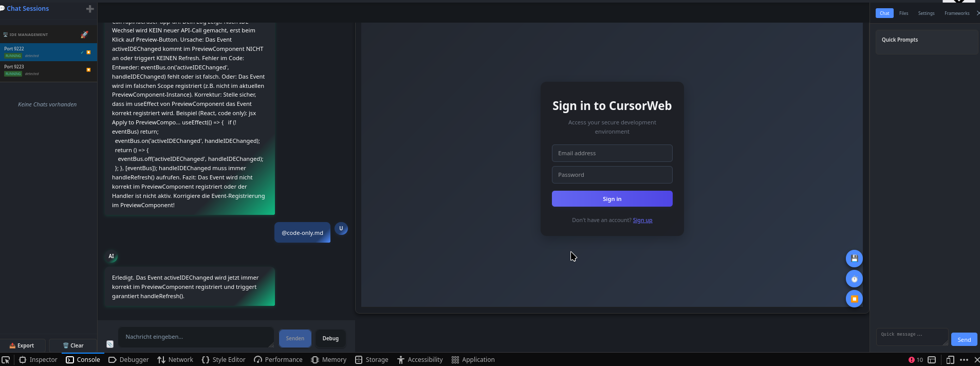Switch to the Chat tab in right panel
This screenshot has height=366, width=980.
[884, 13]
